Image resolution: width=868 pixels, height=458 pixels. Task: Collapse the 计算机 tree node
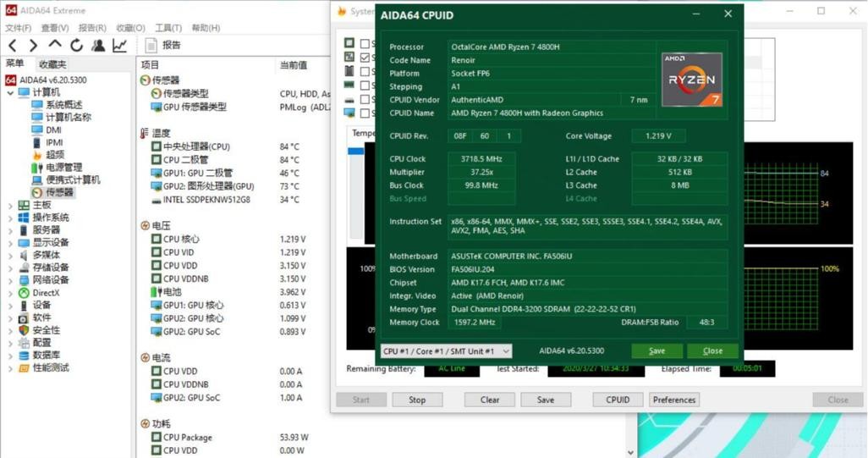10,93
